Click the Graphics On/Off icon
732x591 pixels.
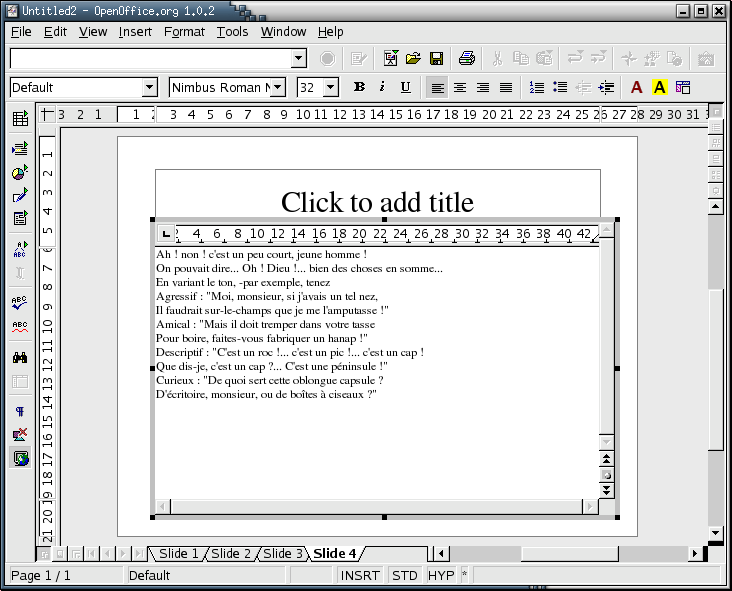pos(20,435)
